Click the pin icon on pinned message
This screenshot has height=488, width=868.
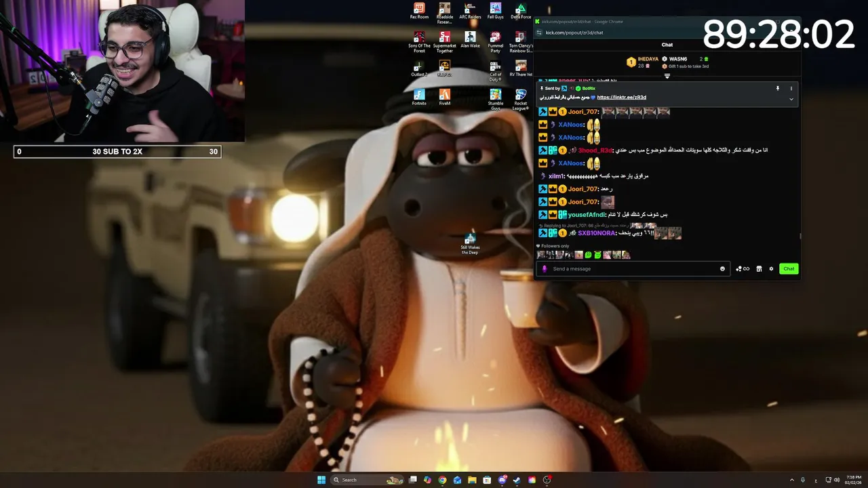point(778,88)
